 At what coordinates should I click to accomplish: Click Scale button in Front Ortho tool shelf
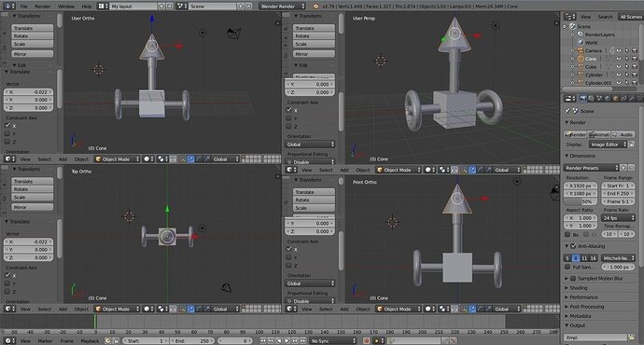point(314,208)
